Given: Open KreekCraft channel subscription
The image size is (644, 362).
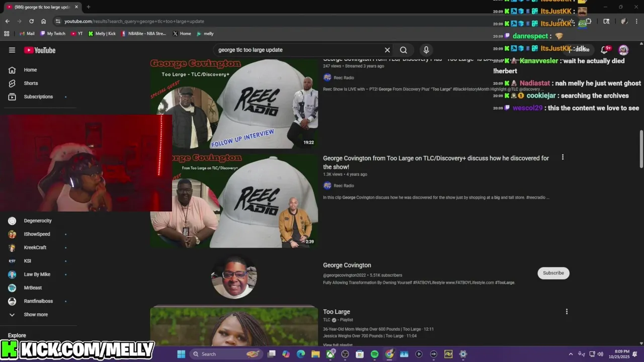Looking at the screenshot, I should [35, 247].
